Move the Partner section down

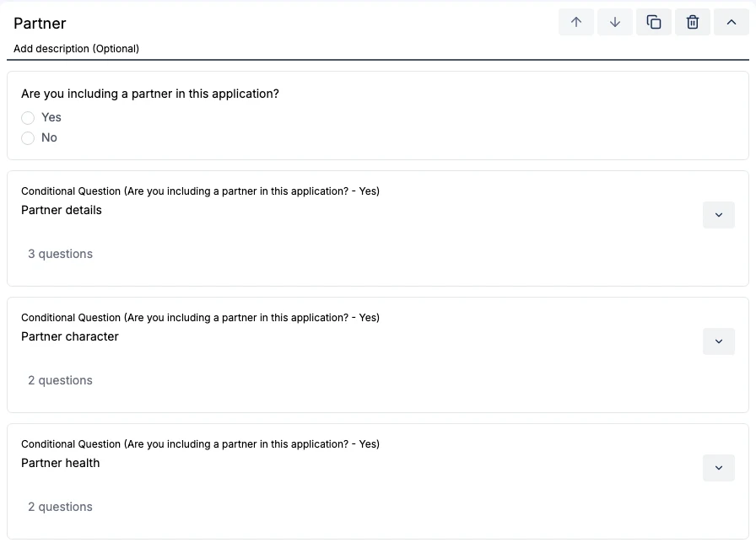click(615, 22)
